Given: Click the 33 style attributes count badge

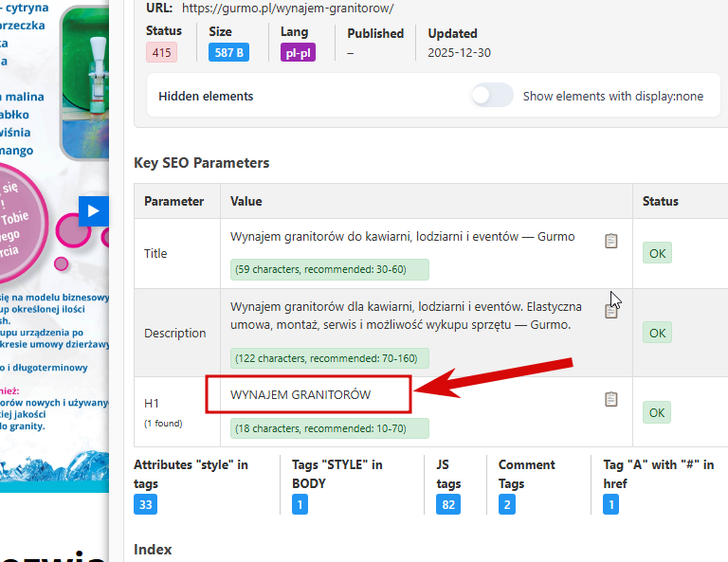Looking at the screenshot, I should [x=145, y=504].
